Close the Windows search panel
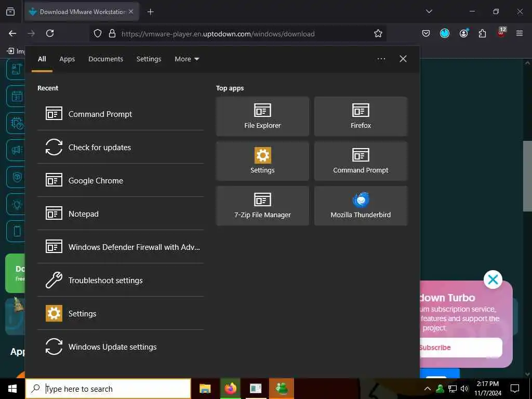 pos(403,59)
